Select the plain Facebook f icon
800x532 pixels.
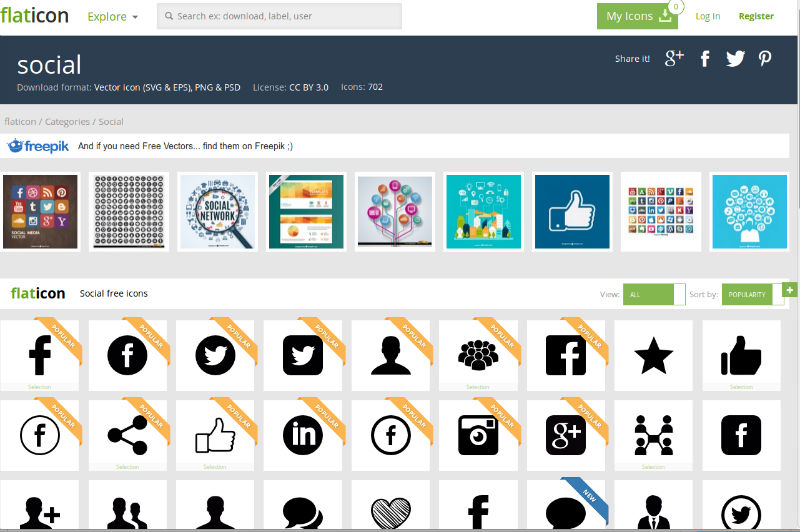click(x=39, y=355)
